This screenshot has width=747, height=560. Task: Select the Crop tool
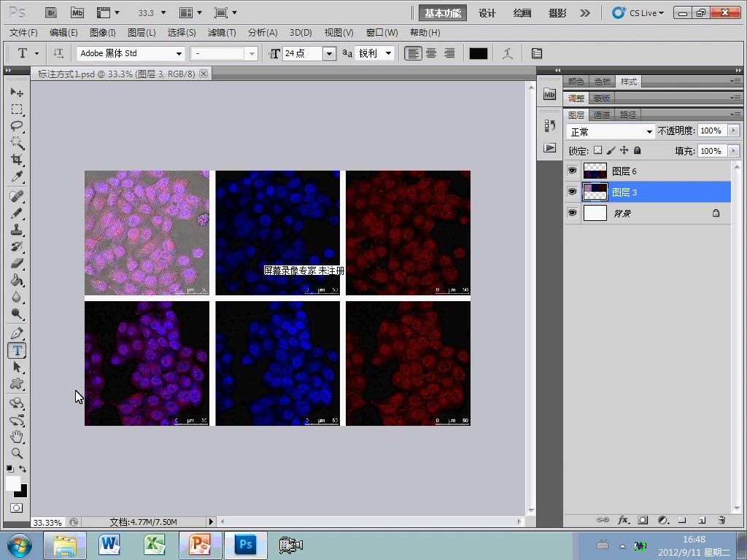click(17, 160)
